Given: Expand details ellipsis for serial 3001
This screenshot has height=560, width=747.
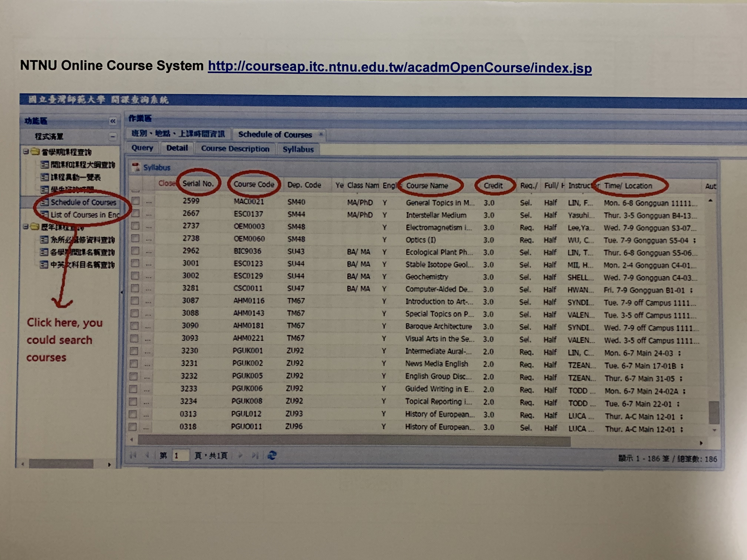Looking at the screenshot, I should click(x=149, y=264).
